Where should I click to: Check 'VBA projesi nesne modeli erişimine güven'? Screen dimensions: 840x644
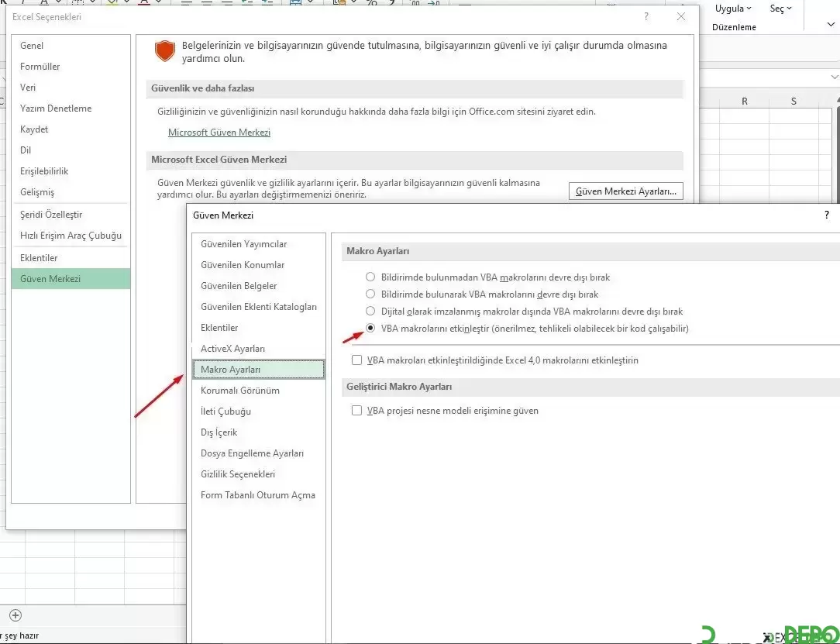(x=356, y=411)
